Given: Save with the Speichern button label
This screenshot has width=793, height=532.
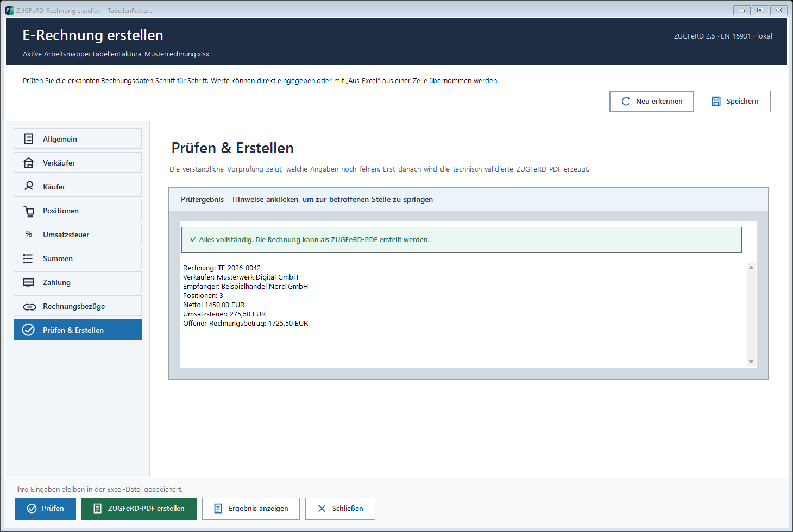Looking at the screenshot, I should [742, 102].
